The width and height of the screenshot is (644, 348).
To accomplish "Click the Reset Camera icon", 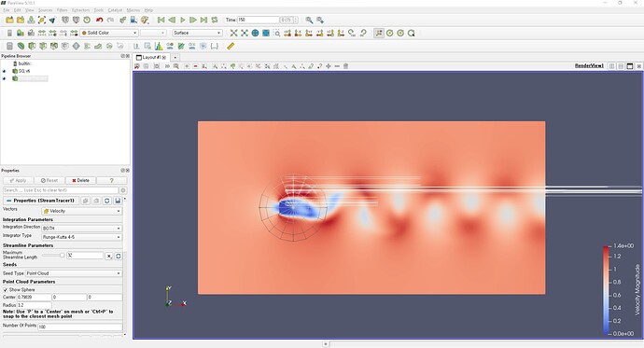I will point(233,33).
